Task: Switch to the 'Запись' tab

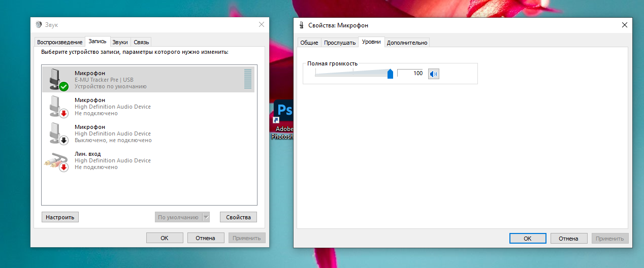Action: [98, 41]
